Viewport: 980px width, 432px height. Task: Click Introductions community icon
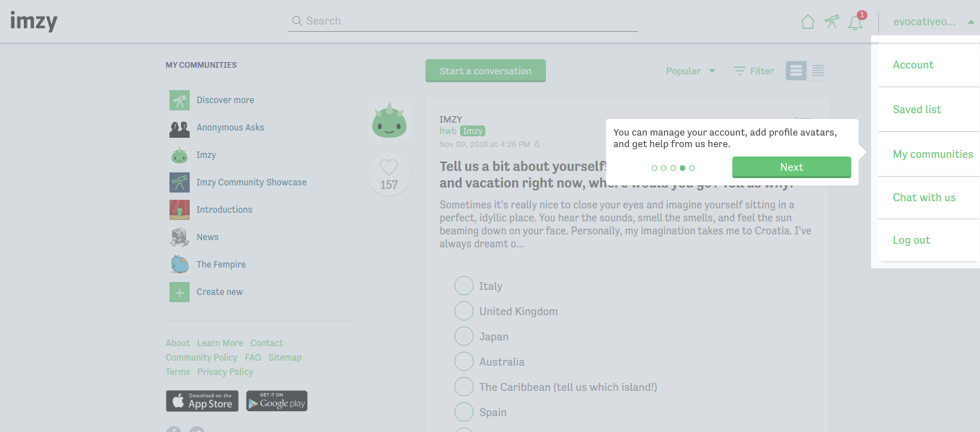180,210
